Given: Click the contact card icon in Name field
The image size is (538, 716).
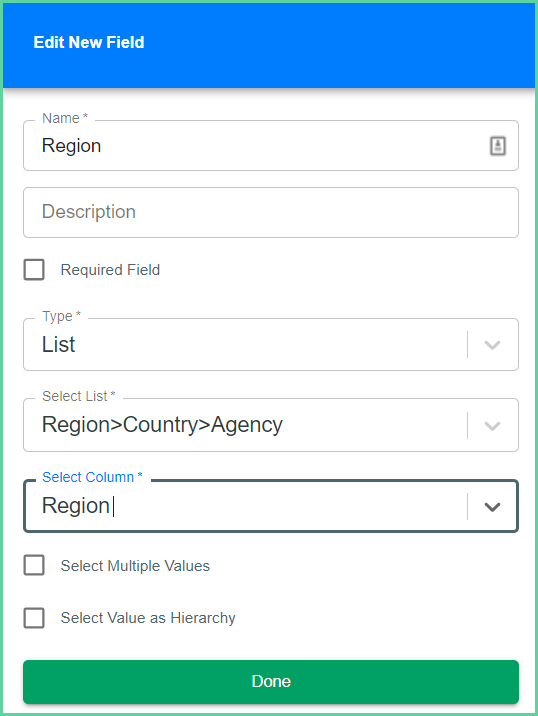Looking at the screenshot, I should pos(497,146).
